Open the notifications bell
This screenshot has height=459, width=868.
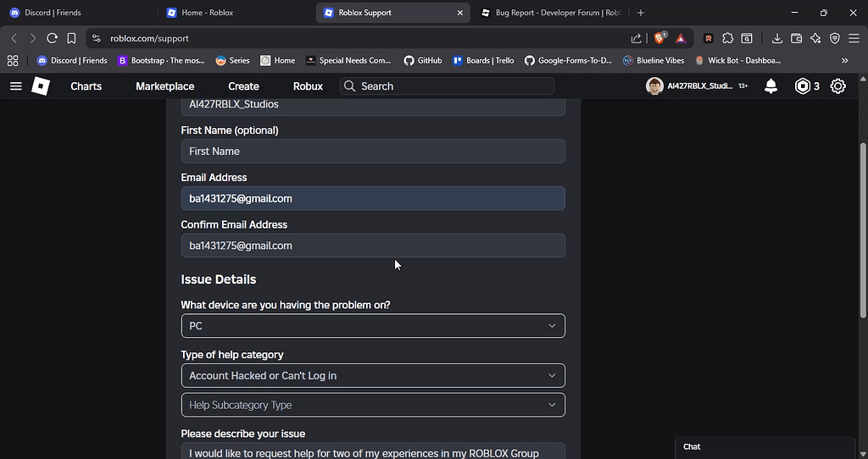point(771,86)
